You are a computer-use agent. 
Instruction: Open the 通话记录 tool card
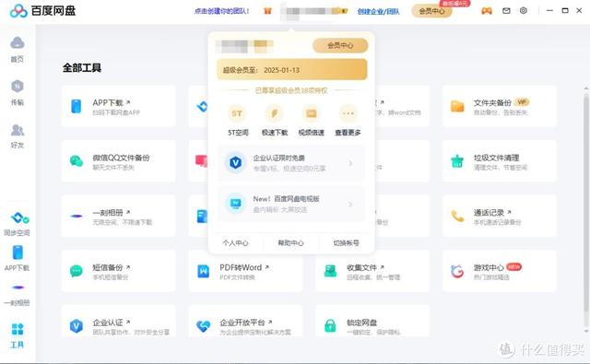coord(500,216)
